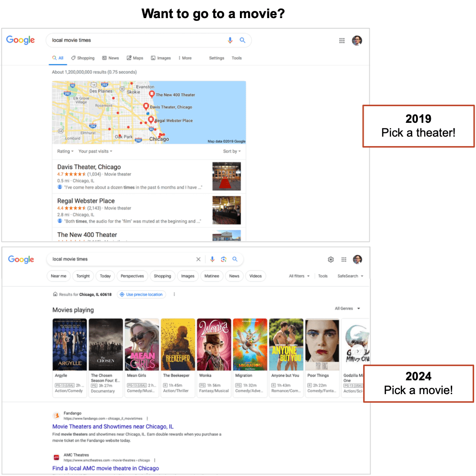
Task: Expand the All Genres dropdown
Action: pos(347,308)
